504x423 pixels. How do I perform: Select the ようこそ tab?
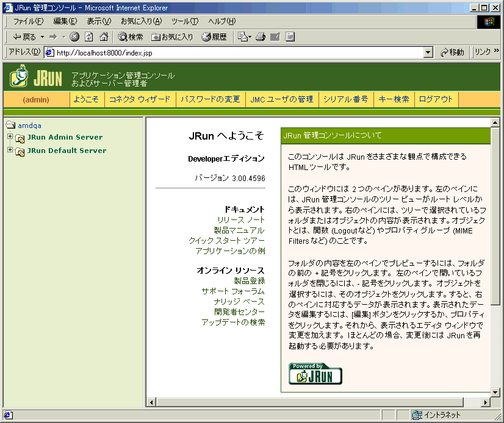(86, 99)
